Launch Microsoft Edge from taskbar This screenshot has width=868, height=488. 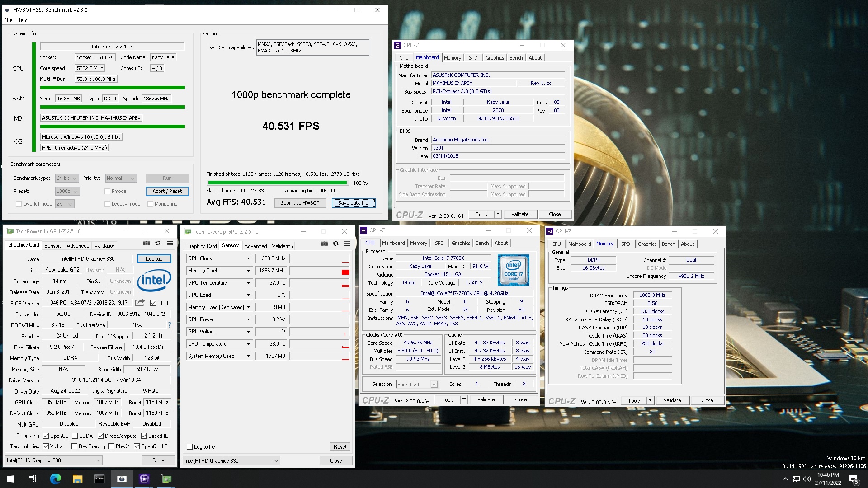55,479
